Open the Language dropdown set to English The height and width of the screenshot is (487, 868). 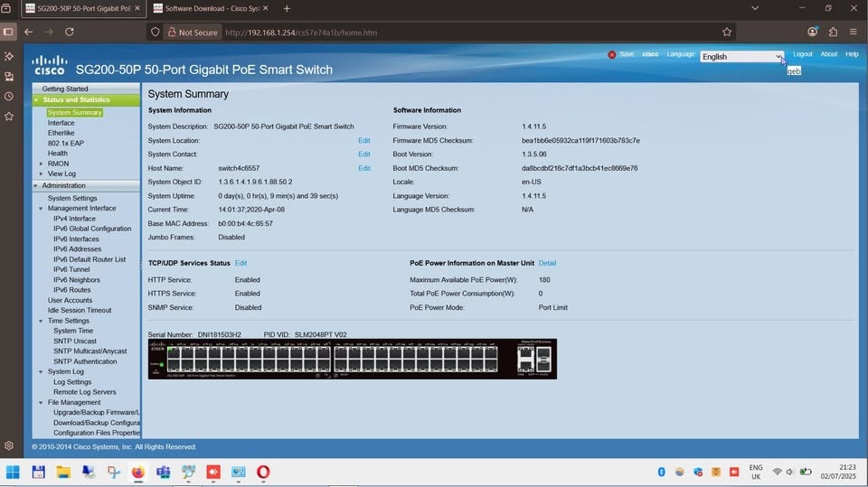pos(741,56)
